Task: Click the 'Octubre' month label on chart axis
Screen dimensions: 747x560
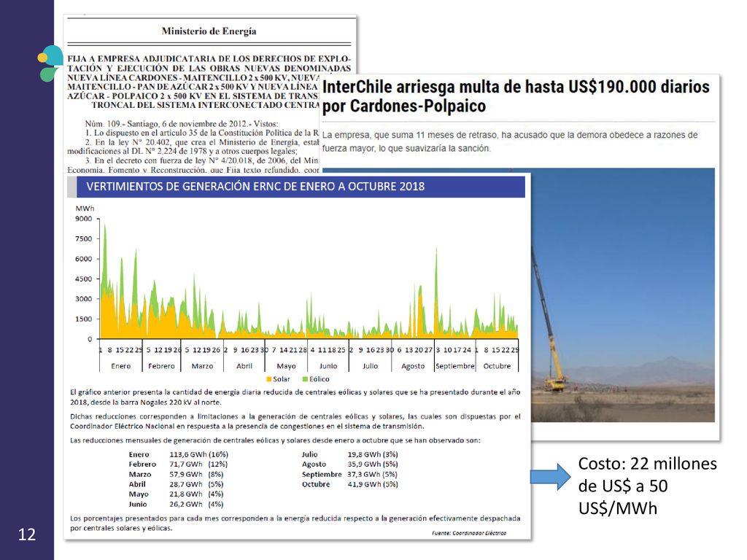Action: 497,366
